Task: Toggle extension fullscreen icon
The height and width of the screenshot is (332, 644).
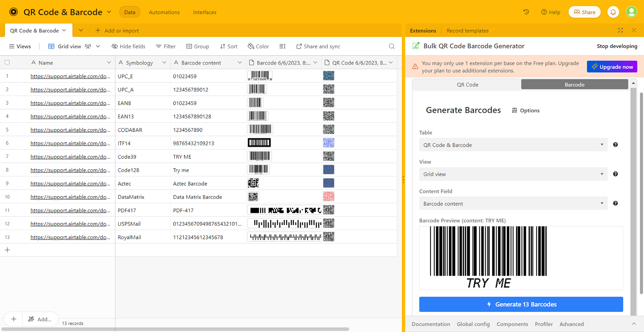Action: (620, 30)
